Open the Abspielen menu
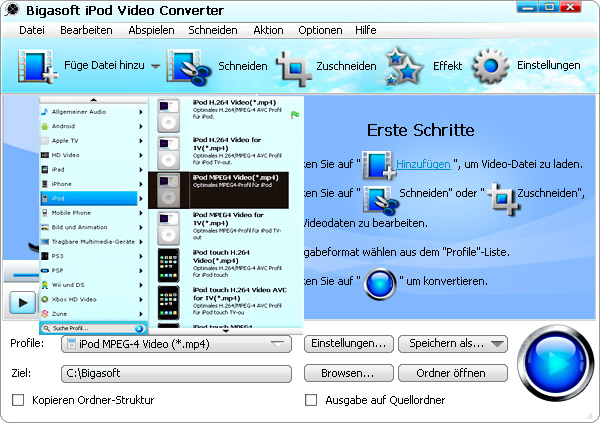 click(x=151, y=30)
